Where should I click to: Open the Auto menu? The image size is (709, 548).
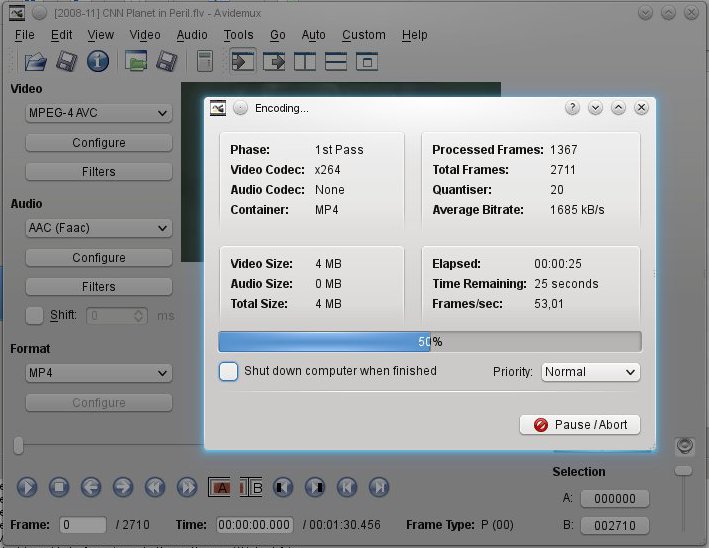[x=313, y=35]
